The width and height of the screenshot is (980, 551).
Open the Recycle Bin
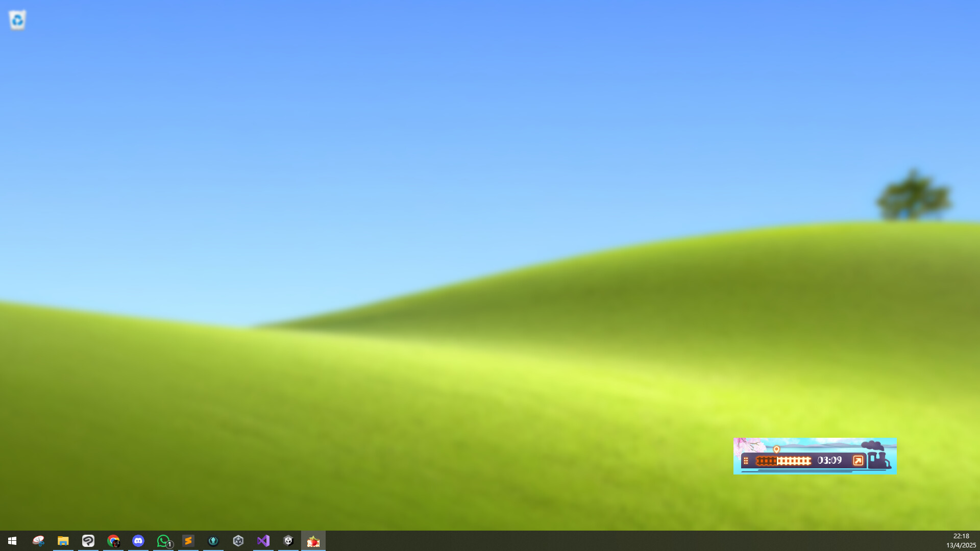(17, 19)
